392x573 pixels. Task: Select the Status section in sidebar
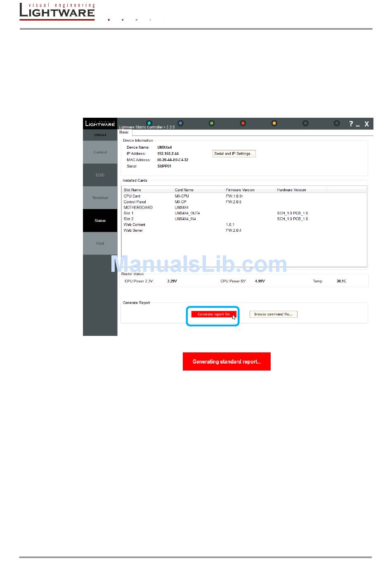click(100, 221)
